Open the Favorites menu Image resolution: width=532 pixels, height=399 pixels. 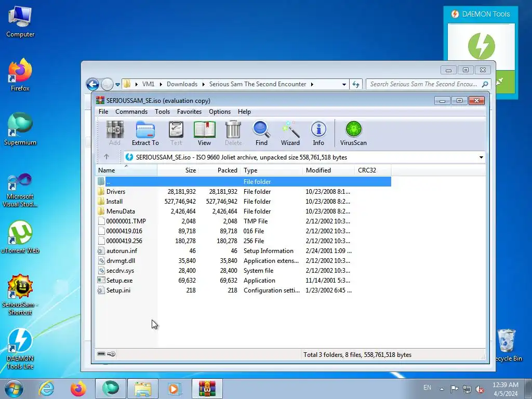[189, 112]
